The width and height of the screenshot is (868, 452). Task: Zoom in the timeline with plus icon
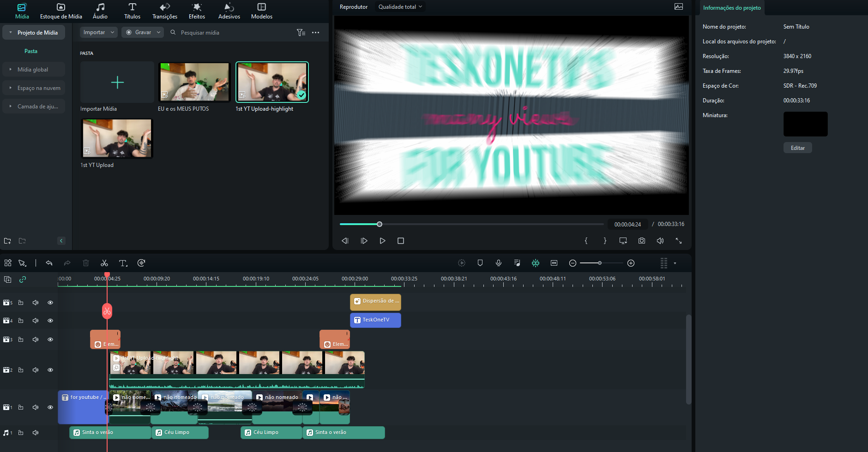pos(631,263)
